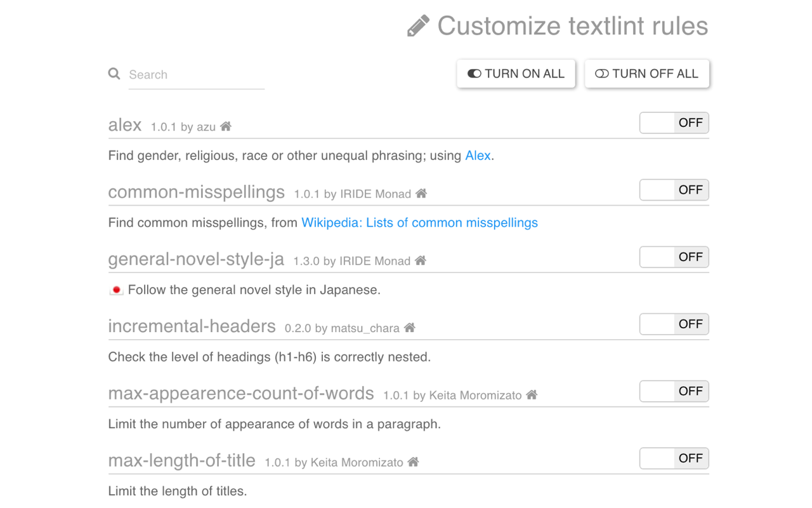Screen dimensions: 812x508
Task: Enable the common-misspellings rule toggle
Action: point(674,190)
